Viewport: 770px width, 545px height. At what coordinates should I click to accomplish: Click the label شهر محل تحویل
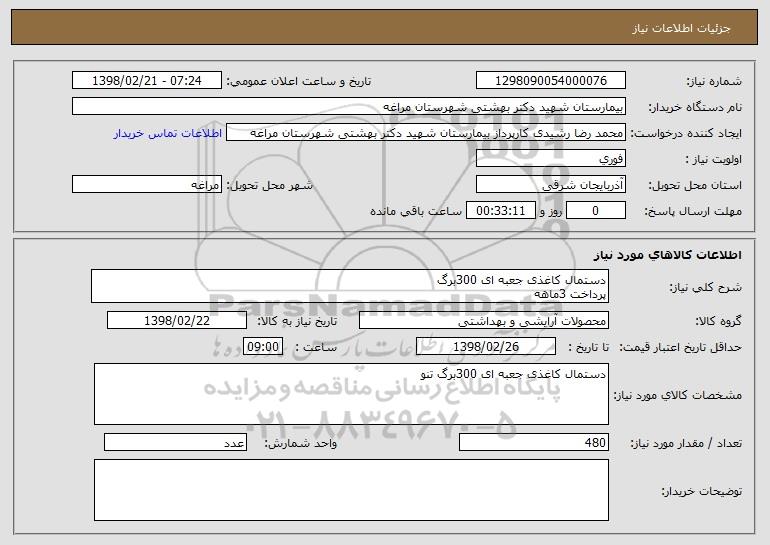pos(270,186)
